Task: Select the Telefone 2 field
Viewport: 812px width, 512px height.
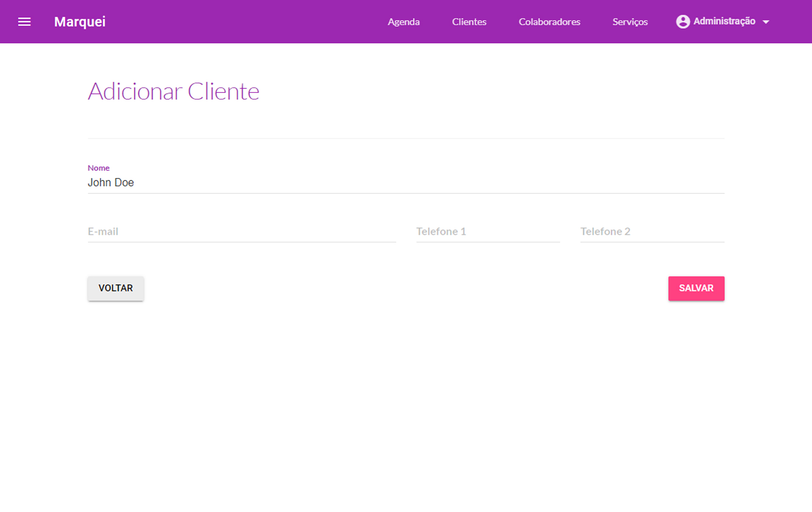Action: (x=652, y=232)
